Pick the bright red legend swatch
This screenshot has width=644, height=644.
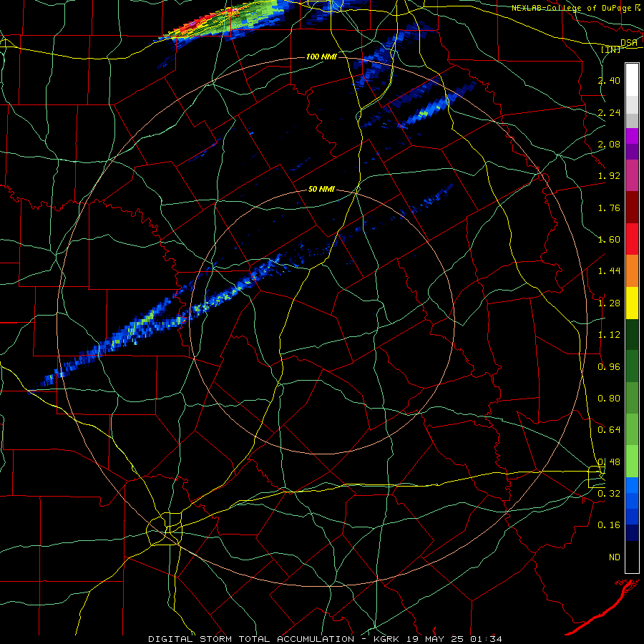632,239
